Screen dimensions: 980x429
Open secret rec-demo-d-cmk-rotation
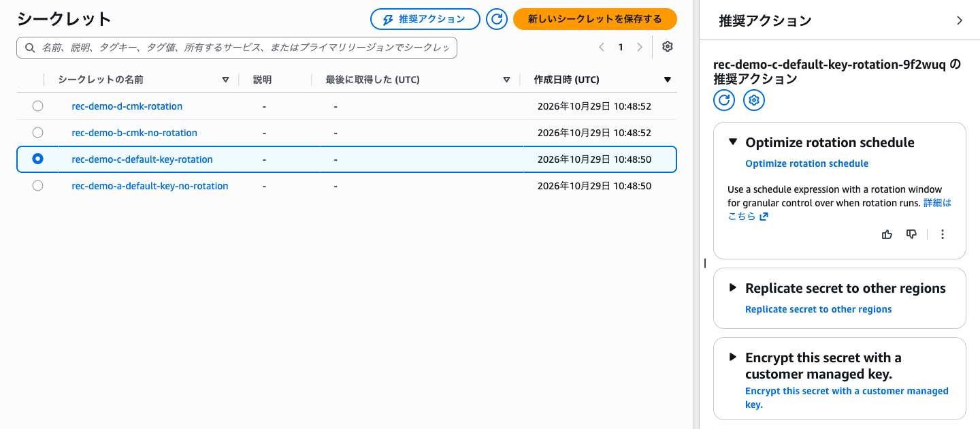(127, 106)
